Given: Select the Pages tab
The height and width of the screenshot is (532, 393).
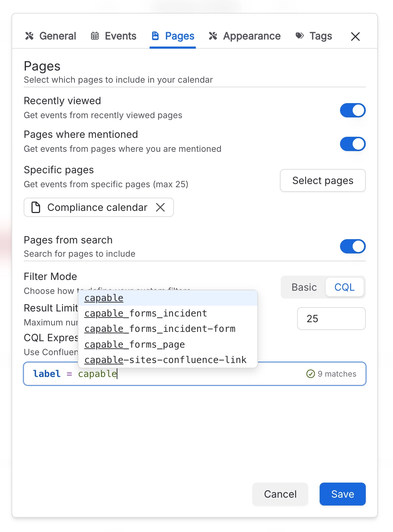Looking at the screenshot, I should 173,36.
